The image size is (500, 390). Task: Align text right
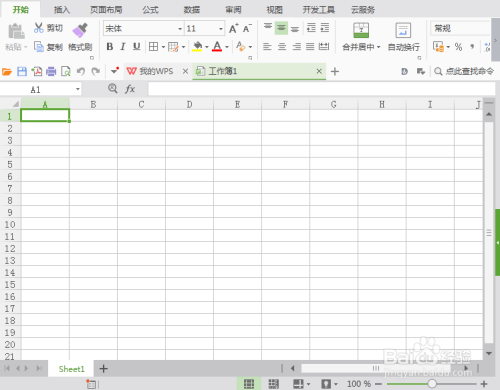click(x=297, y=47)
